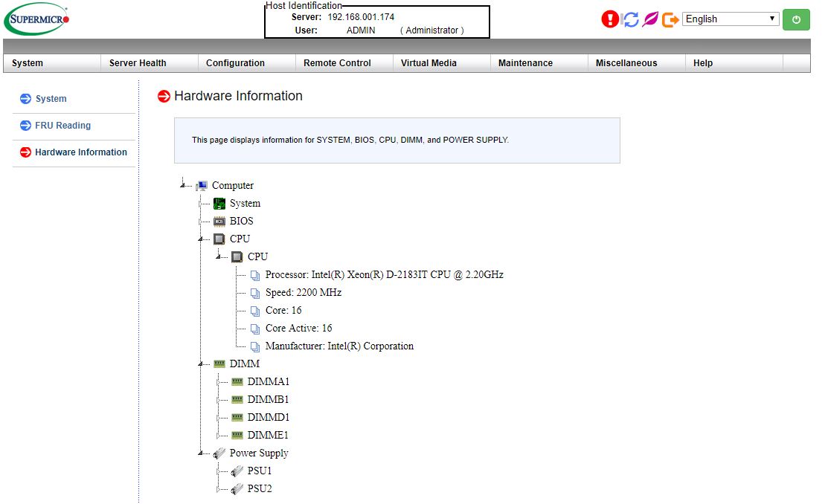Click the Manufacturer row document icon
The image size is (828, 504).
point(255,346)
